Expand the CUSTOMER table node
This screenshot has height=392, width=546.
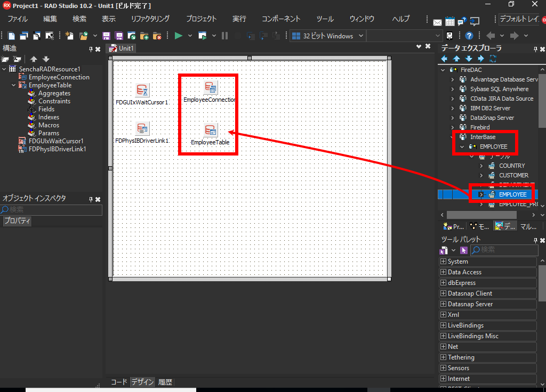coord(481,175)
